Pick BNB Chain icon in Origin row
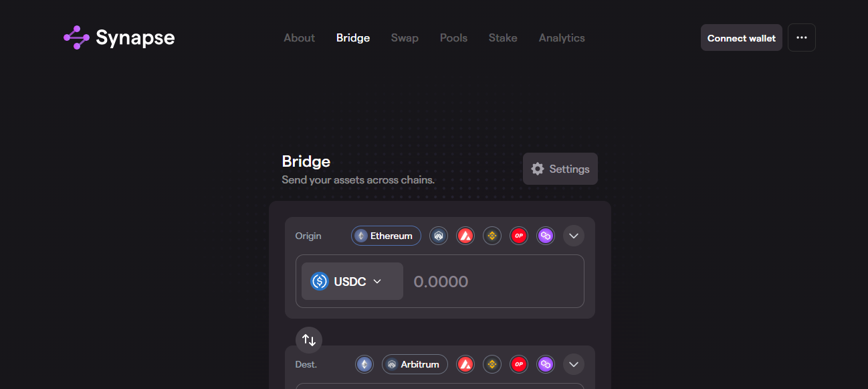This screenshot has width=868, height=389. pyautogui.click(x=492, y=236)
